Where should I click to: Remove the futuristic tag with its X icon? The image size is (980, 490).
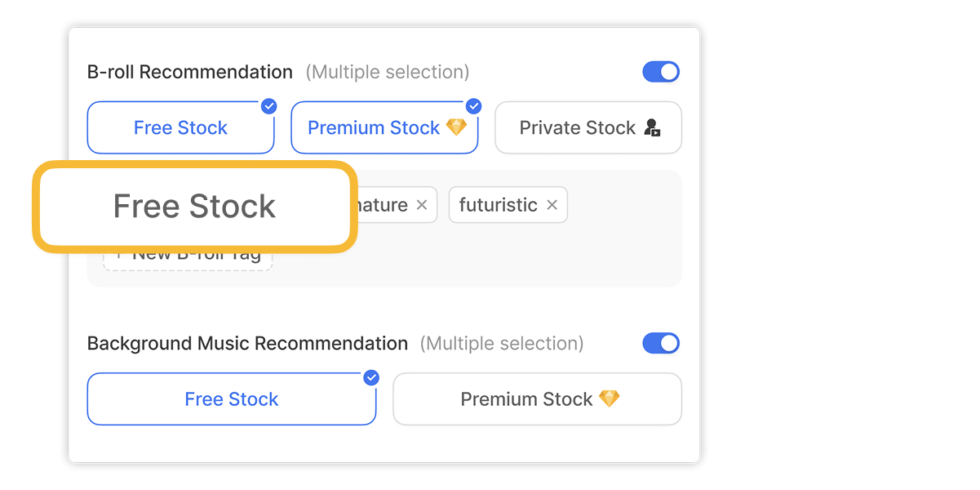click(552, 205)
